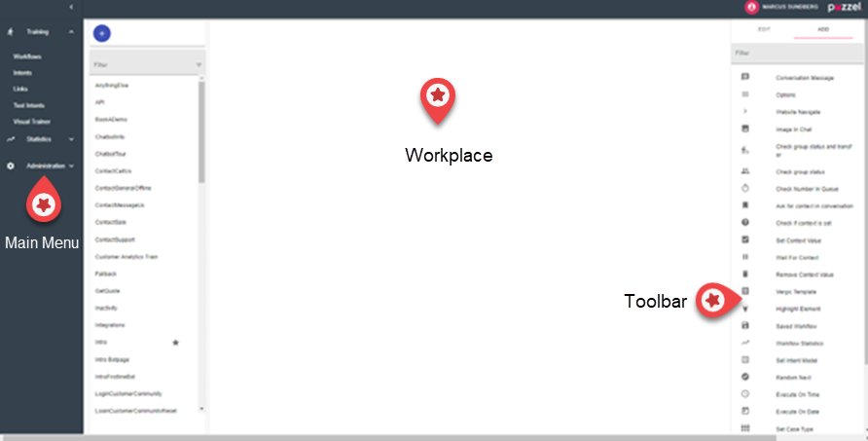Open the workflow list Filter dropdown arrow

click(199, 65)
